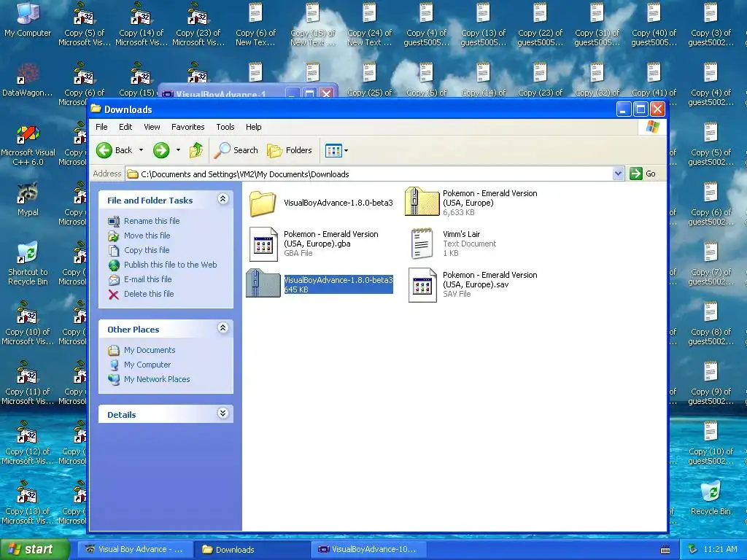The height and width of the screenshot is (560, 747).
Task: Click the Windows flag logo in the menu bar
Action: (x=652, y=127)
